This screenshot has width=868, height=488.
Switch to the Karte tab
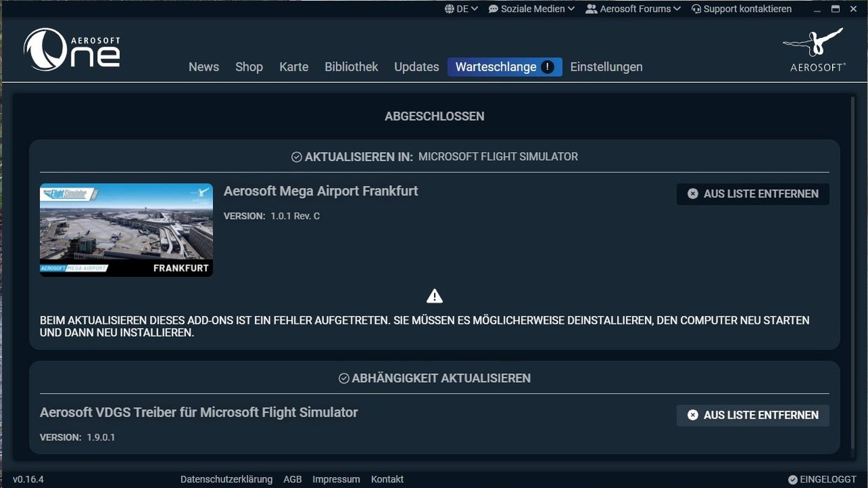coord(294,67)
